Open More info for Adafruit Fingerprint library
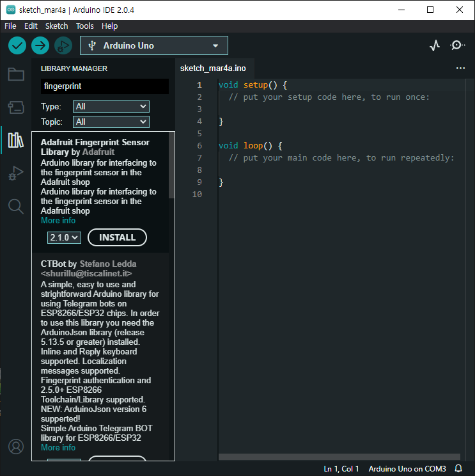475x476 pixels. point(58,220)
